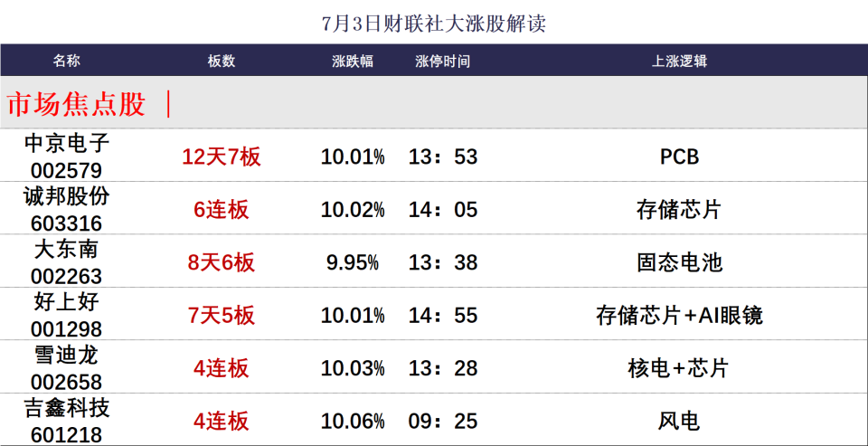Click the 7天5板 cell

(222, 316)
